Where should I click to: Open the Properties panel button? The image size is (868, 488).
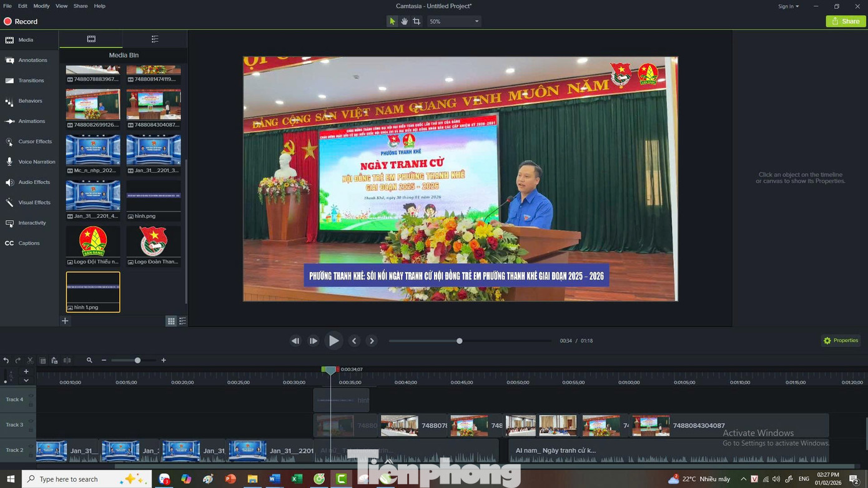click(841, 341)
